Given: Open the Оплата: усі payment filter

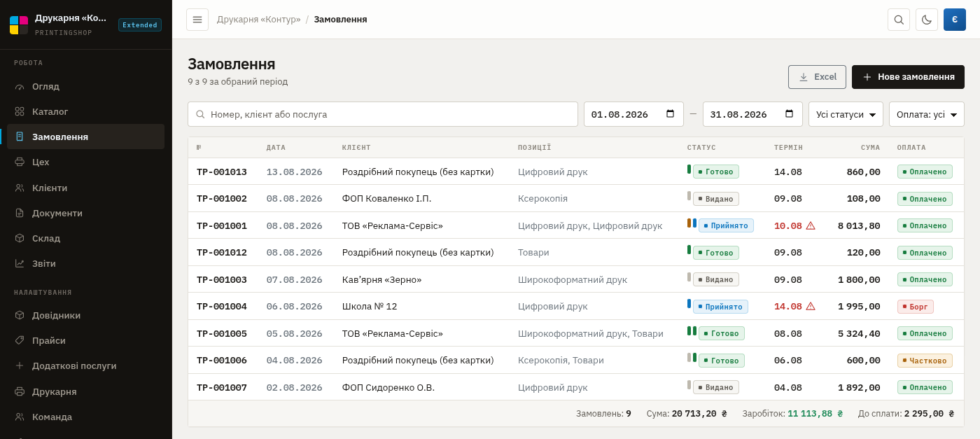Looking at the screenshot, I should coord(927,114).
